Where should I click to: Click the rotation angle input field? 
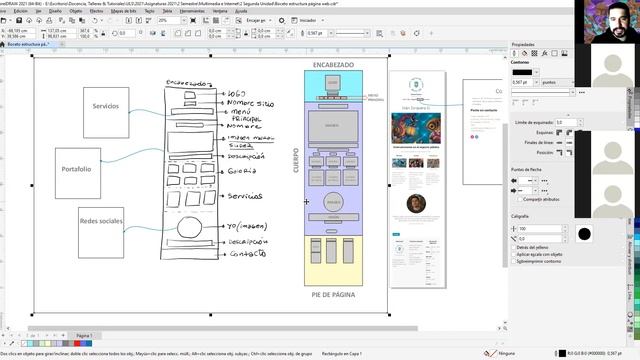pyautogui.click(x=127, y=33)
